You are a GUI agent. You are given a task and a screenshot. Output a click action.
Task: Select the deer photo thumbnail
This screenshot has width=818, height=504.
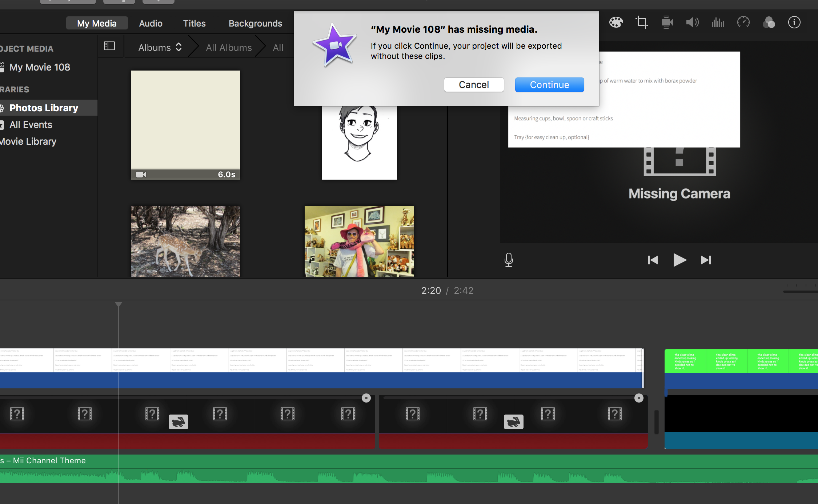[185, 241]
